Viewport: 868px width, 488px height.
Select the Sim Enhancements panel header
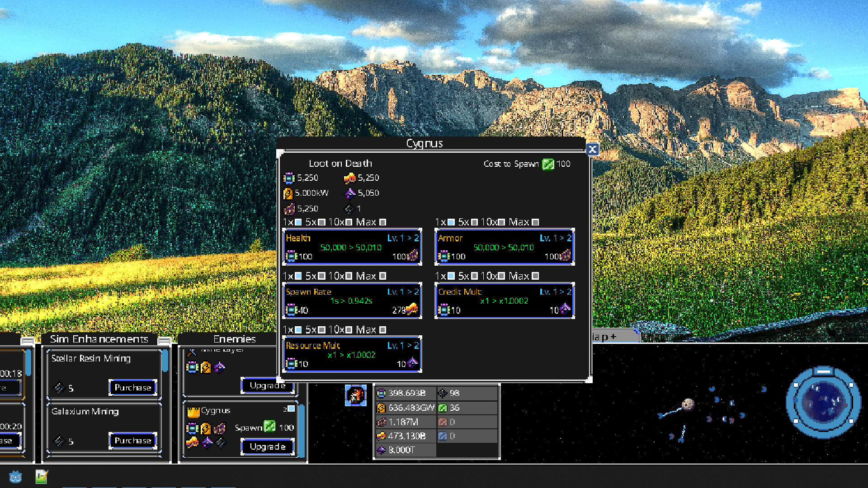point(99,339)
